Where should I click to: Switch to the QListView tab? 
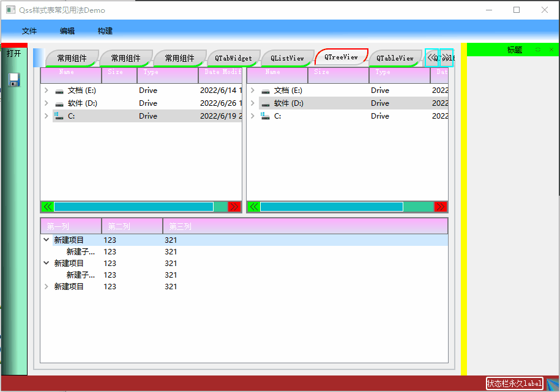pyautogui.click(x=287, y=58)
